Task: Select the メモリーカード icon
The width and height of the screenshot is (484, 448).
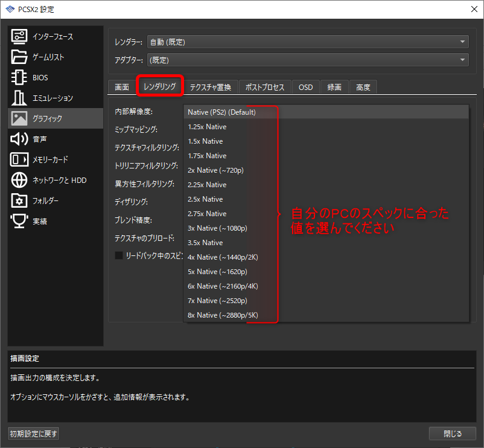Action: 19,159
